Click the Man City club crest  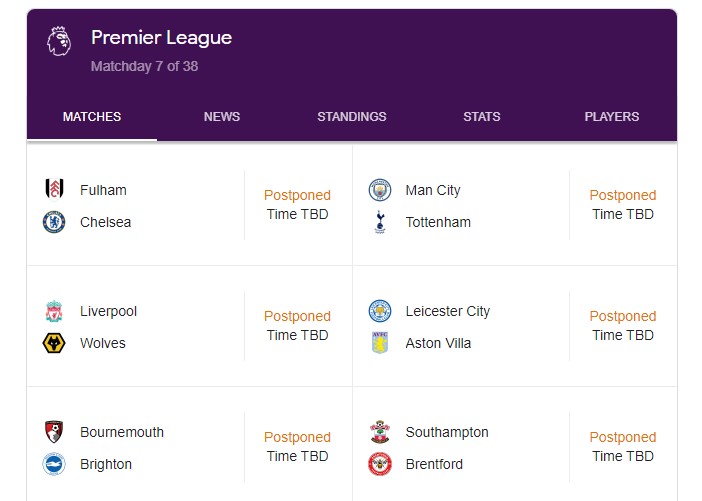pos(380,190)
